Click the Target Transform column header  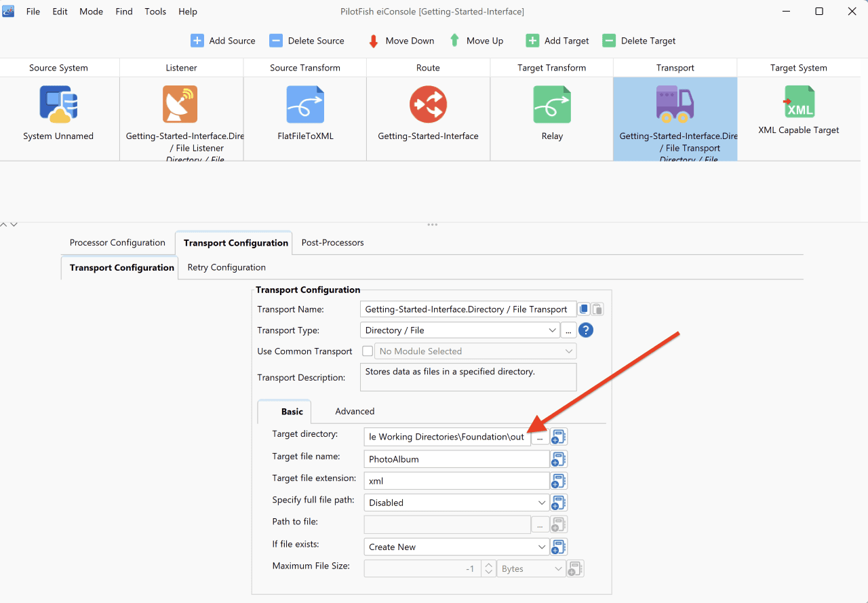tap(552, 68)
